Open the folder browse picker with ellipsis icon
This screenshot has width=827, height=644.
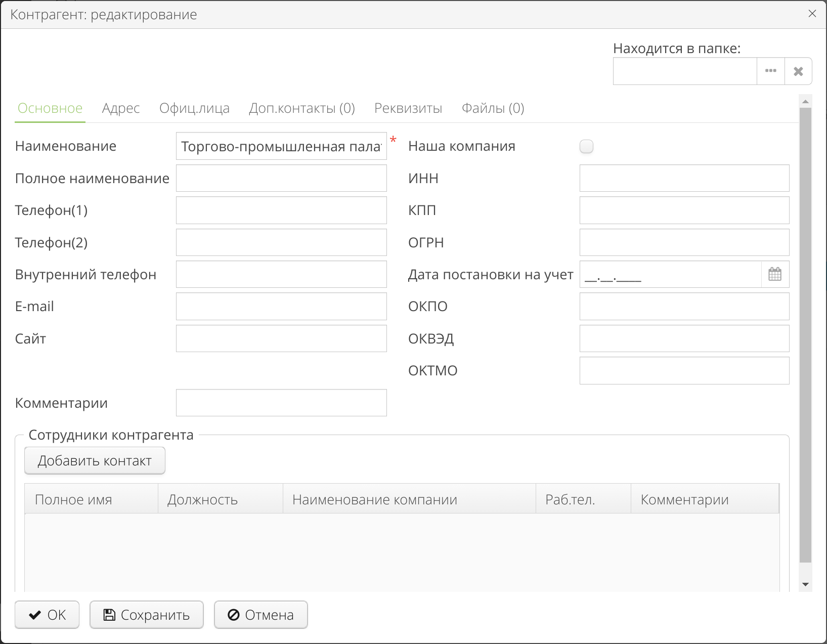click(770, 71)
